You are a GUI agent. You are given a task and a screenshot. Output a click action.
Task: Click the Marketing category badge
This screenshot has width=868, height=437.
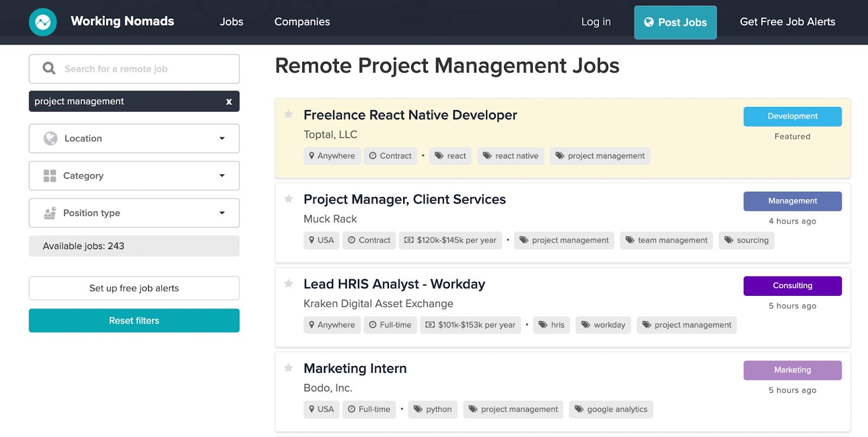click(x=793, y=370)
